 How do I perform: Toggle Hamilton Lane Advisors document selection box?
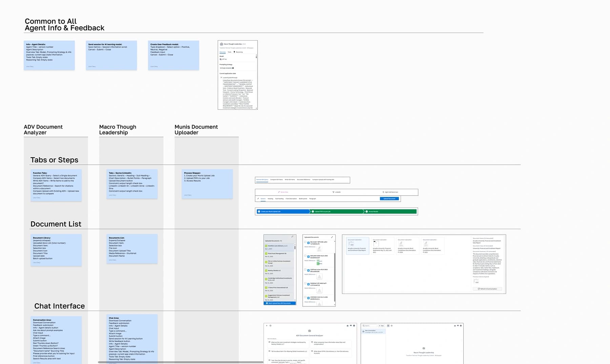click(x=266, y=246)
